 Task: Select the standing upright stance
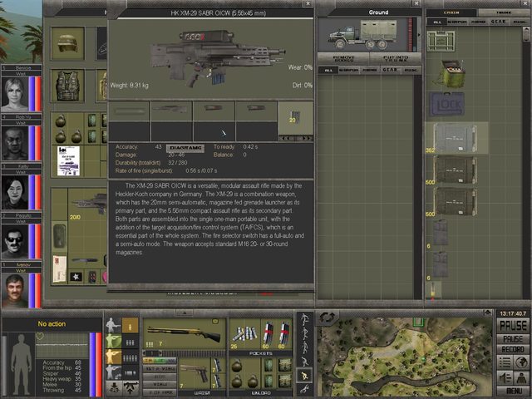point(305,319)
